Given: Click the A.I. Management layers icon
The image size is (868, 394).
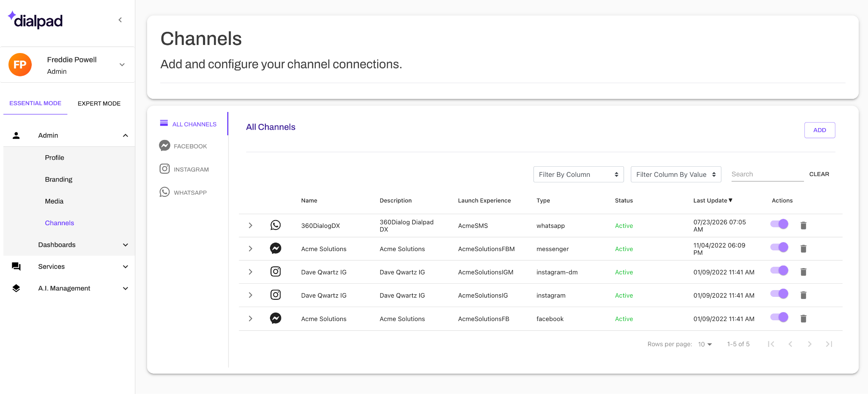Looking at the screenshot, I should click(16, 288).
